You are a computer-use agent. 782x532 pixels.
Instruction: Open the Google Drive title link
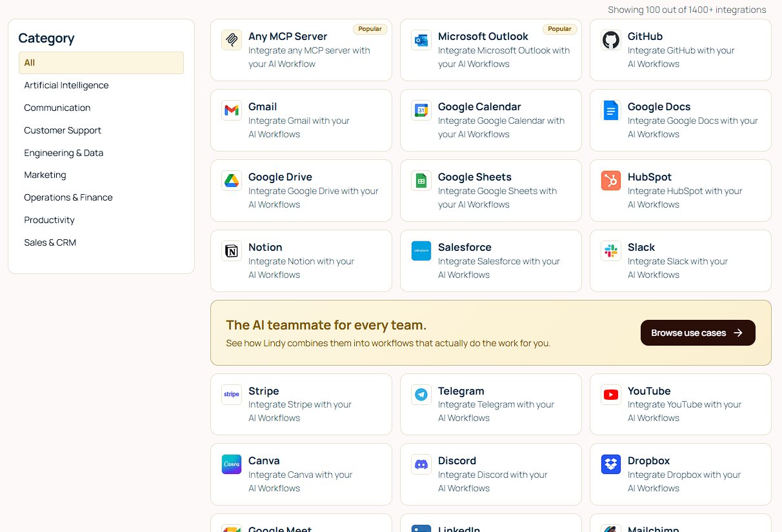(x=280, y=177)
